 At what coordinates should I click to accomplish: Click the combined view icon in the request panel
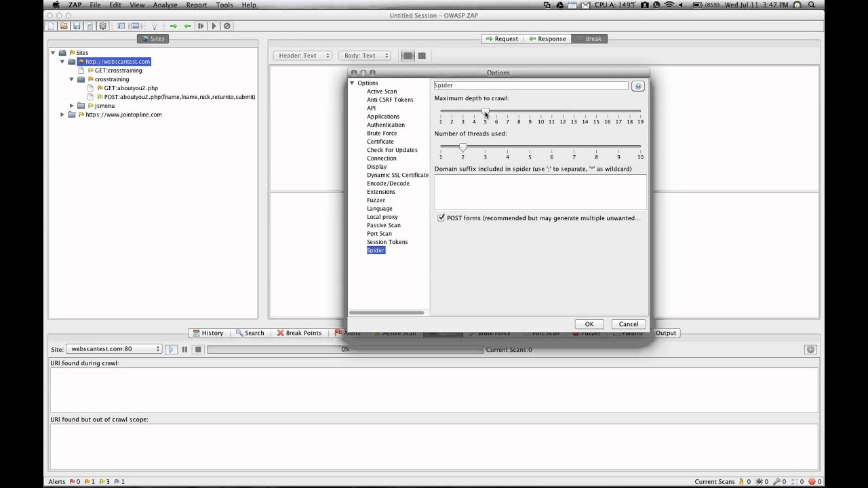pyautogui.click(x=422, y=56)
